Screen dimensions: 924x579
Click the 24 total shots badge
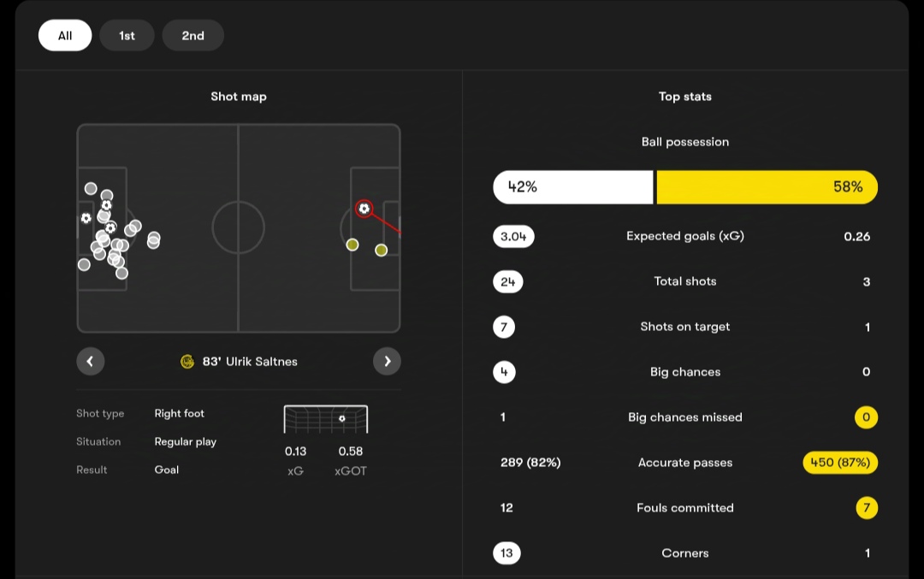click(507, 281)
